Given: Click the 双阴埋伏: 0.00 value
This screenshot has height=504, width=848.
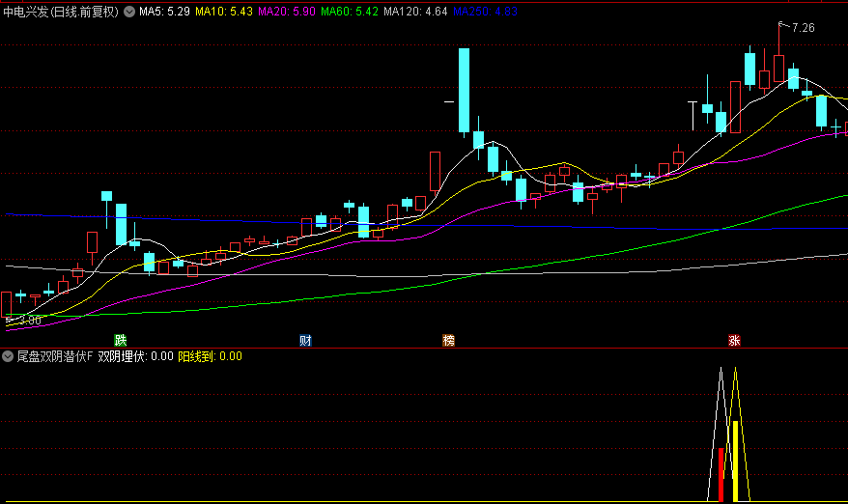Looking at the screenshot, I should coord(136,356).
